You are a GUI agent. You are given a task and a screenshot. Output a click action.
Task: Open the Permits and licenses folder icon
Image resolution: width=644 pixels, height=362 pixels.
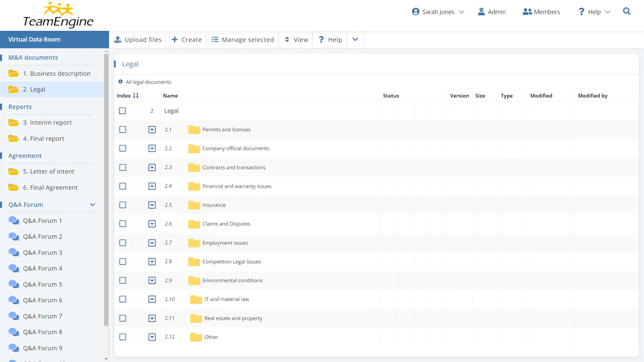click(194, 130)
